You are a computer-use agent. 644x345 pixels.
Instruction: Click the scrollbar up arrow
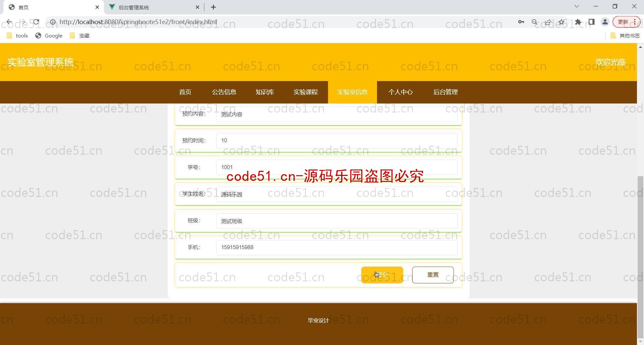pos(640,47)
